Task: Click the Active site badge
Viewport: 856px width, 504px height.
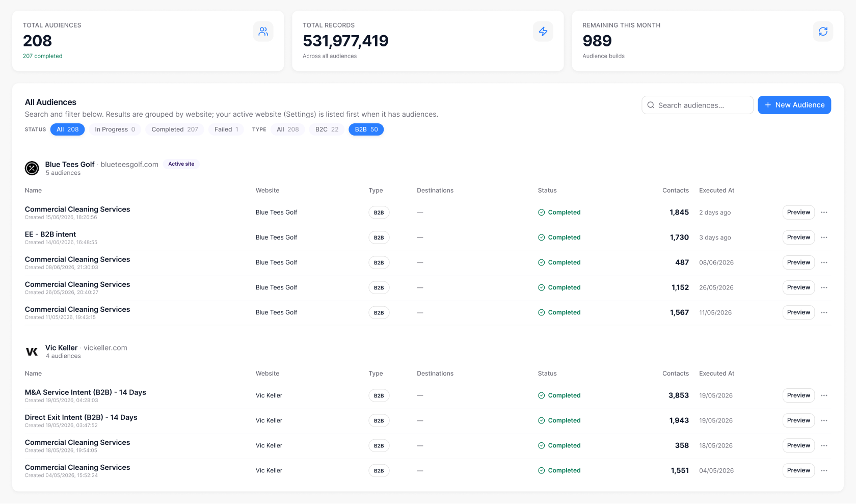Action: tap(181, 164)
